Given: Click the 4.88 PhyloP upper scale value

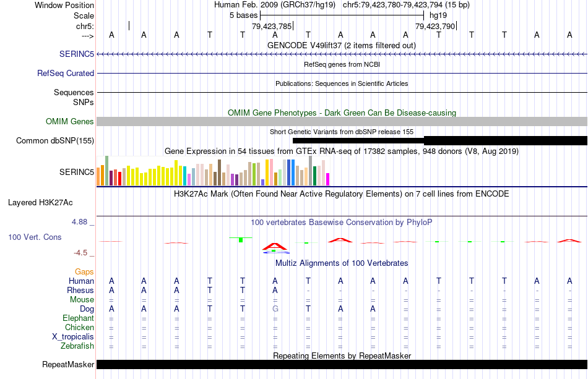Looking at the screenshot, I should pyautogui.click(x=79, y=222).
